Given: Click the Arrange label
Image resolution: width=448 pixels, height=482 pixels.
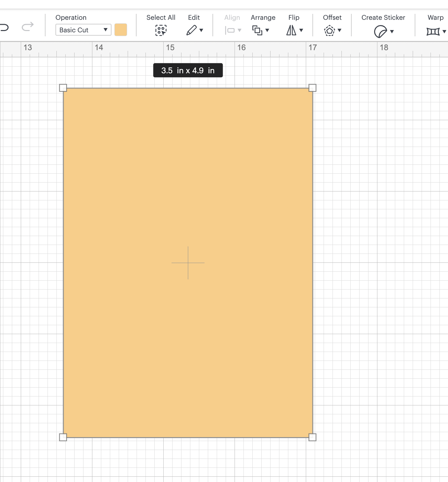Looking at the screenshot, I should tap(263, 18).
